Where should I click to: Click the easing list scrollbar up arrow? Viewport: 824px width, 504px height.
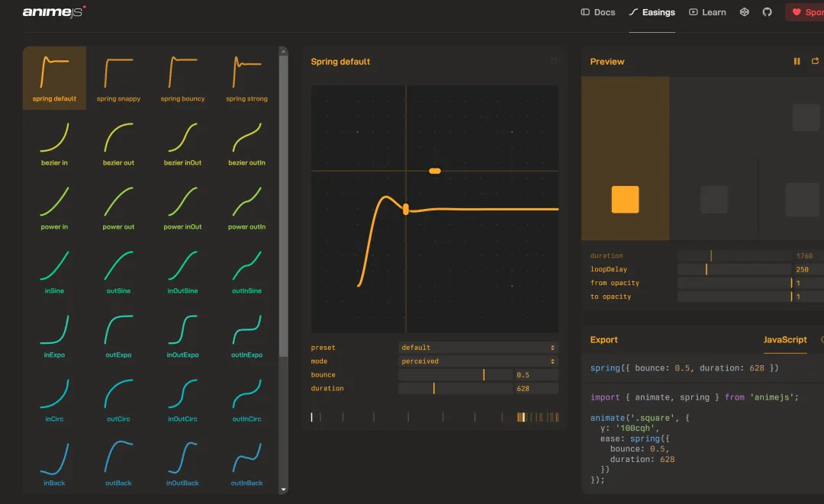[284, 51]
